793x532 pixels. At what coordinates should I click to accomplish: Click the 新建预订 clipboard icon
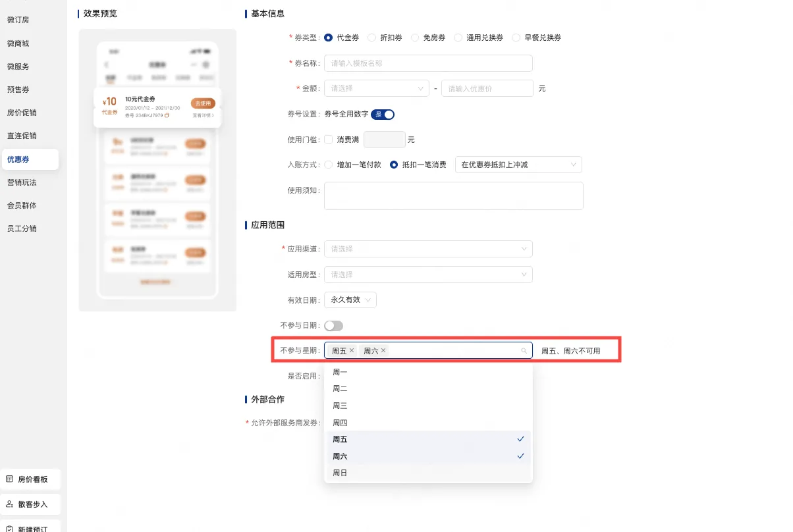(x=9, y=527)
